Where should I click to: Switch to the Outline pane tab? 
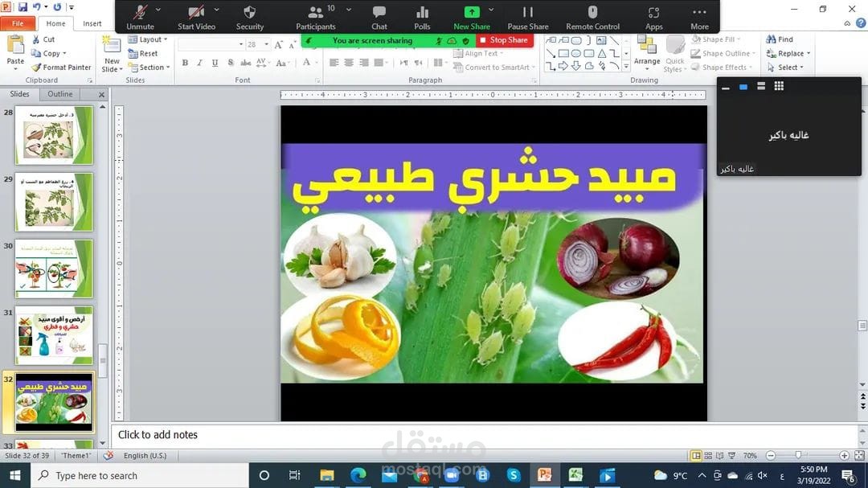coord(59,93)
